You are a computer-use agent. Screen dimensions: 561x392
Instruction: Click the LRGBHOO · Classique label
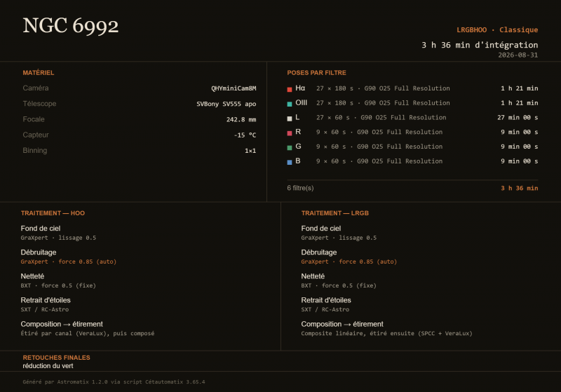pos(497,29)
